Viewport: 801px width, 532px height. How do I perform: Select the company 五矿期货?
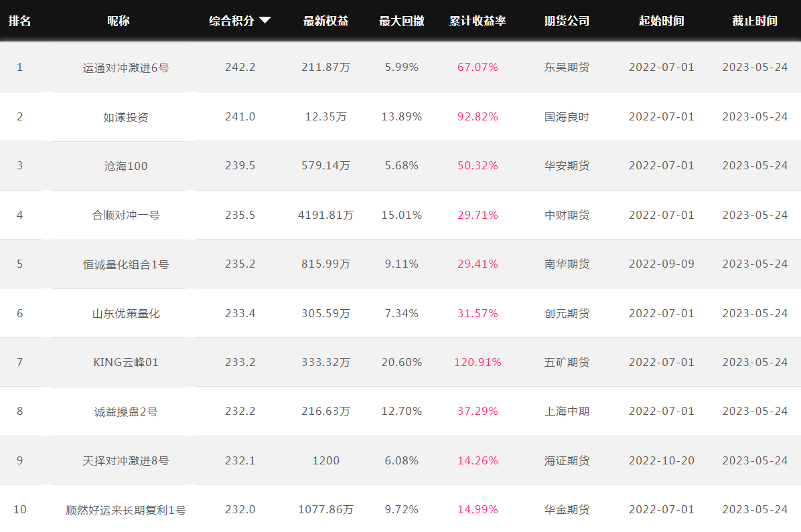coord(567,362)
